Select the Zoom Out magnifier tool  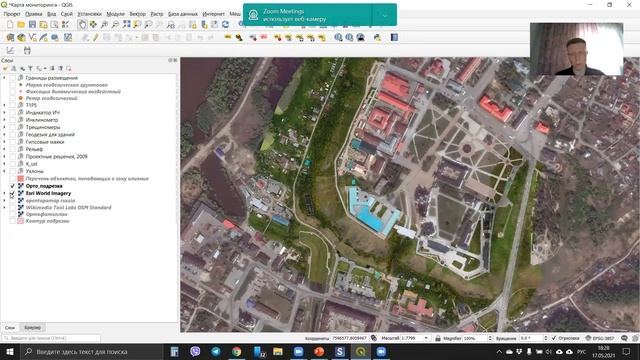[115, 24]
